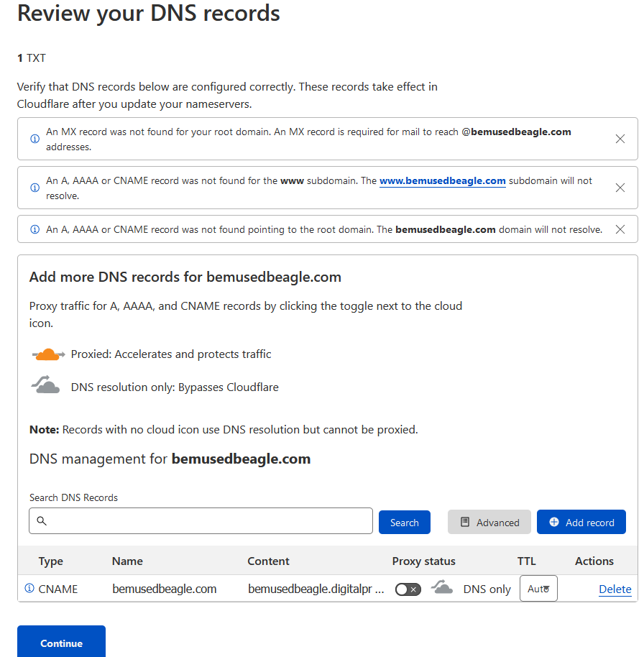Open the www.bemusedbeagle.com link

click(443, 180)
